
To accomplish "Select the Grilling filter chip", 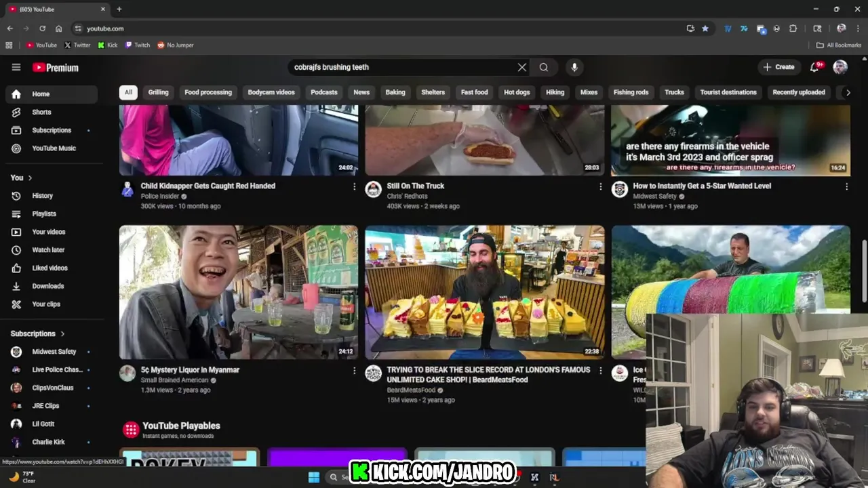I will (x=159, y=92).
